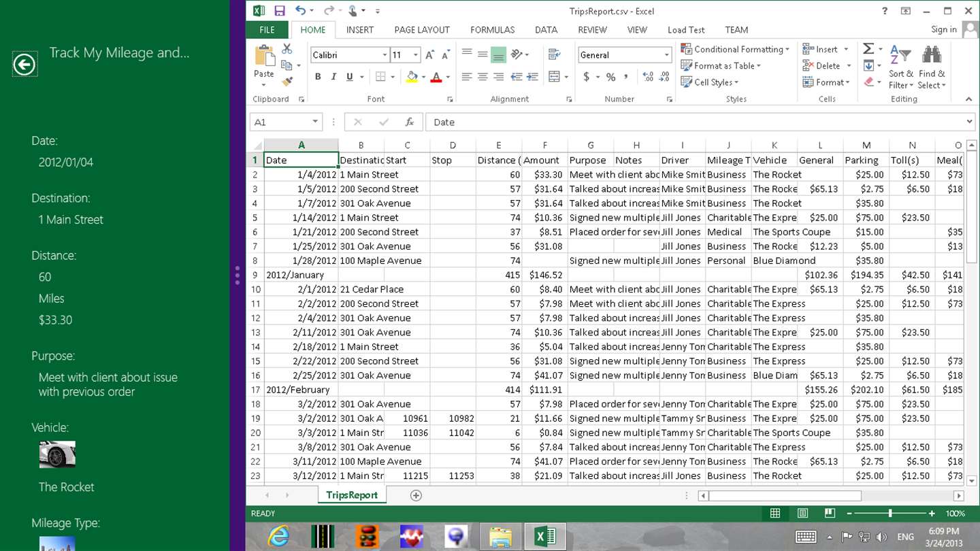Expand the formula bar
The height and width of the screenshot is (551, 980).
969,122
